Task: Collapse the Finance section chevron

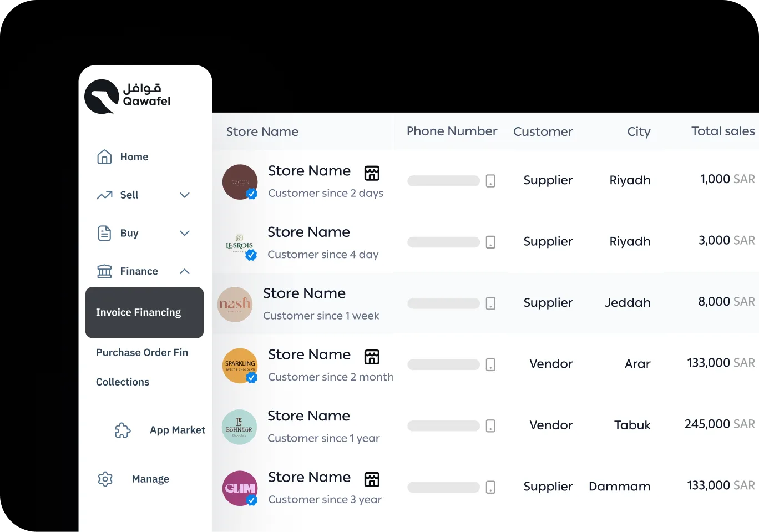Action: pos(185,271)
